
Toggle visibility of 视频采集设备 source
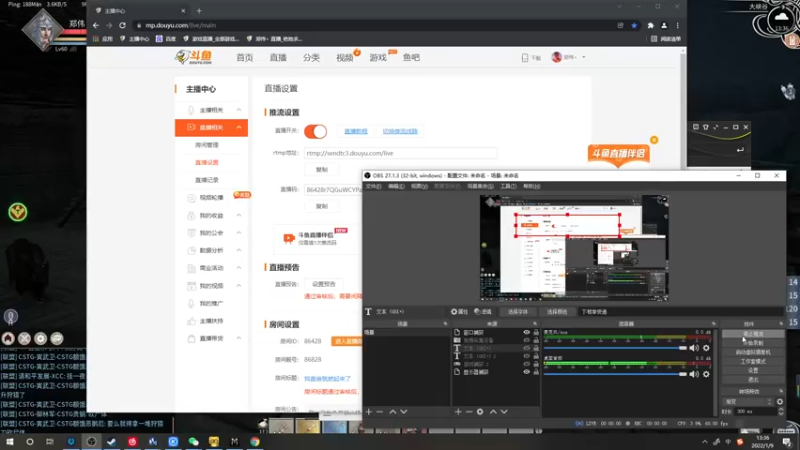(x=527, y=340)
